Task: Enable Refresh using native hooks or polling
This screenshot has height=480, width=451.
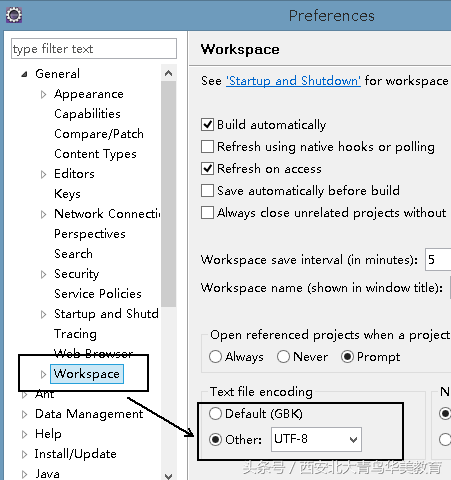Action: (207, 147)
